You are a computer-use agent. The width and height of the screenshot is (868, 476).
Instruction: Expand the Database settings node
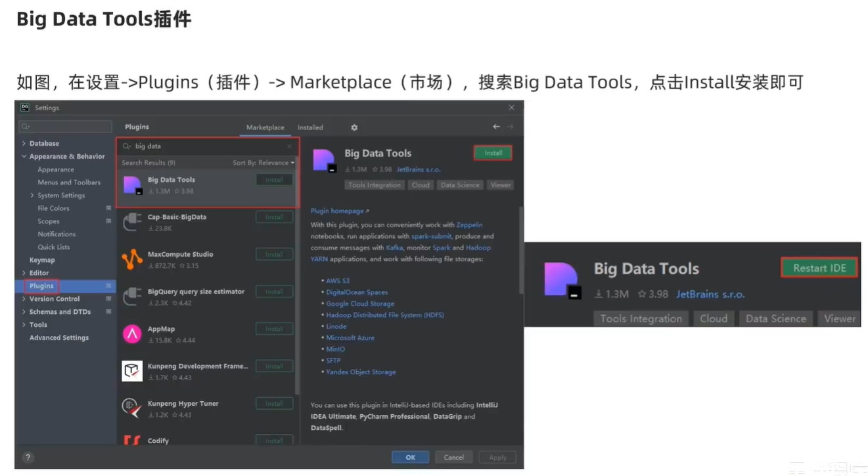pyautogui.click(x=24, y=143)
